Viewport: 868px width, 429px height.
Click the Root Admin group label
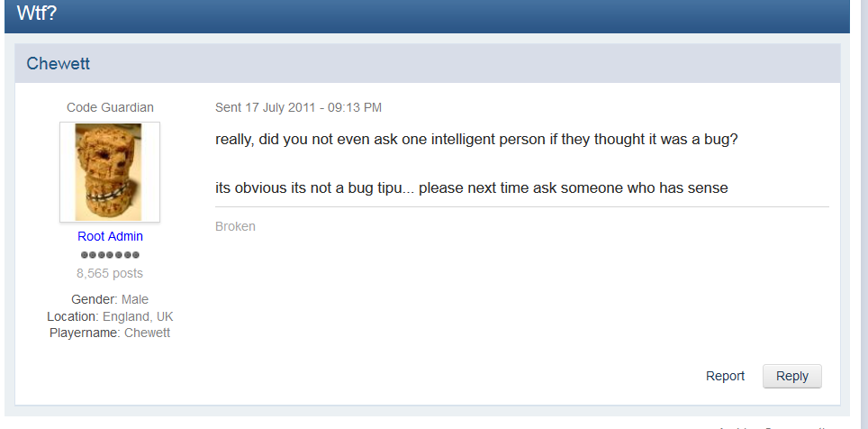click(x=110, y=237)
